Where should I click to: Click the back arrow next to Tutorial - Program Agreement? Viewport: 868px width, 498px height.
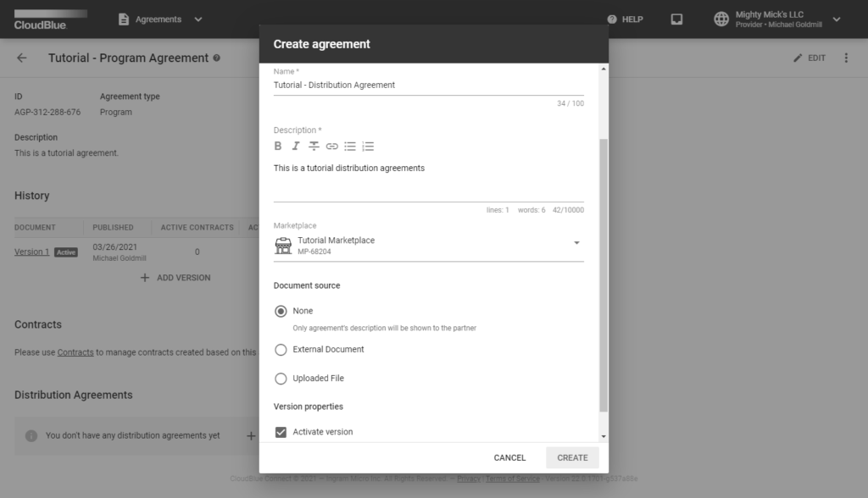[x=19, y=58]
